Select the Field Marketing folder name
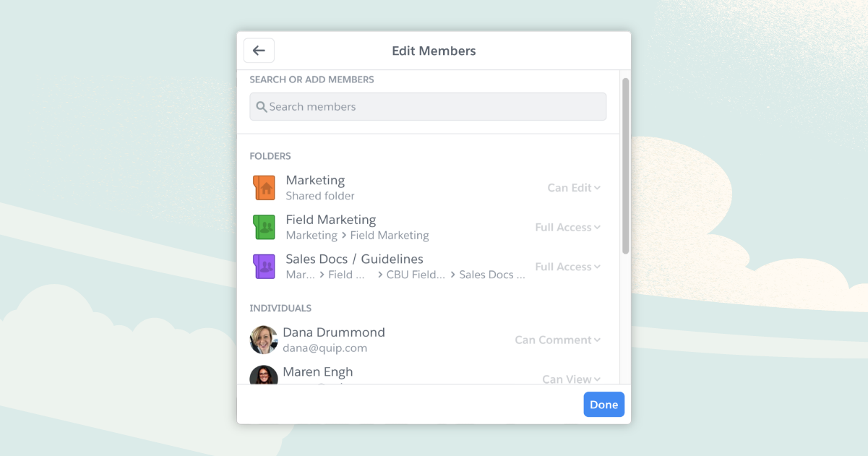Viewport: 868px width, 456px height. 331,220
